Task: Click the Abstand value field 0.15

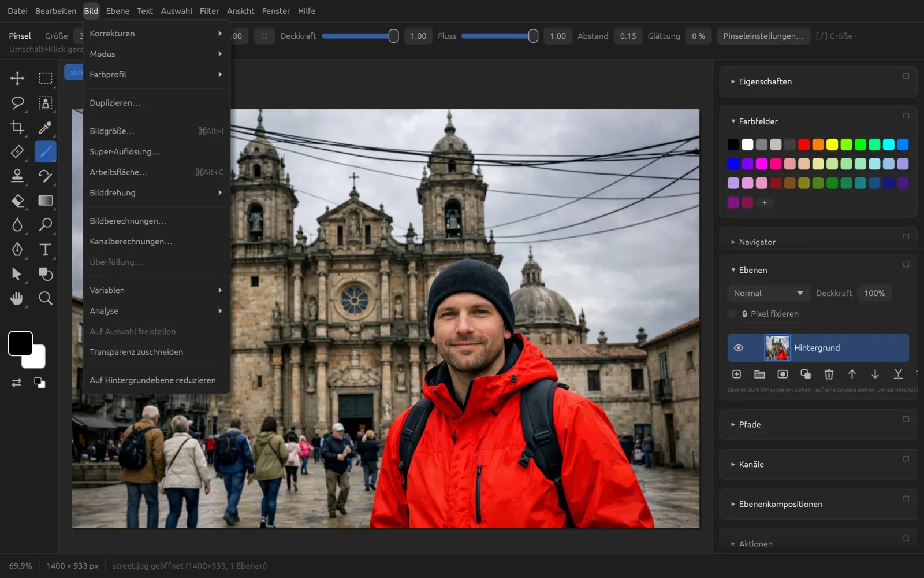Action: (x=628, y=36)
